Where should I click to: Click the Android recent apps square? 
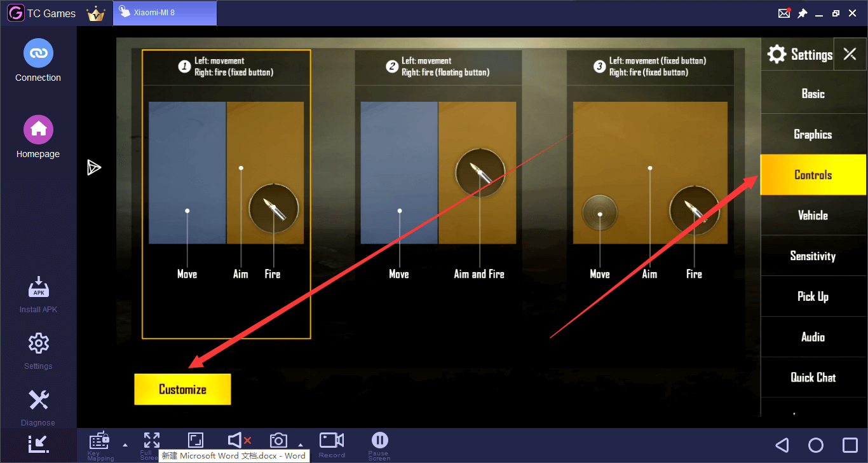click(850, 445)
